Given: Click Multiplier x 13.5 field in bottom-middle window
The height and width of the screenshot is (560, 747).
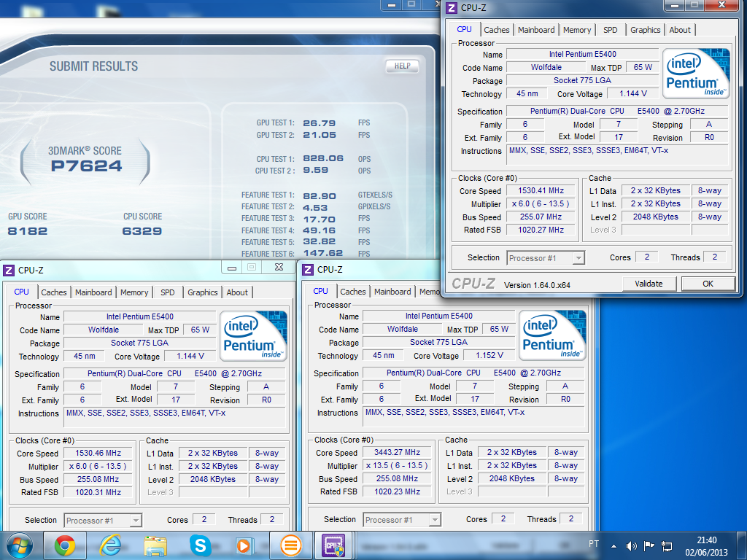Looking at the screenshot, I should [397, 465].
